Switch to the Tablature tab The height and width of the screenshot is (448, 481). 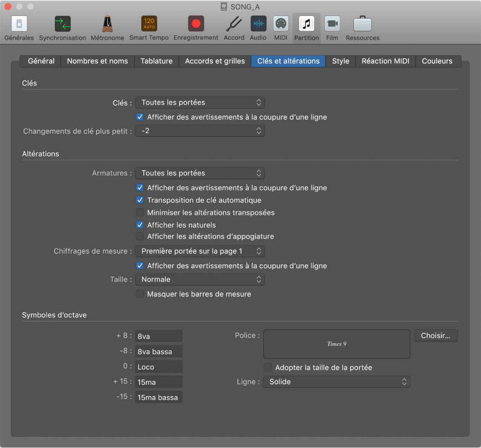[x=157, y=61]
